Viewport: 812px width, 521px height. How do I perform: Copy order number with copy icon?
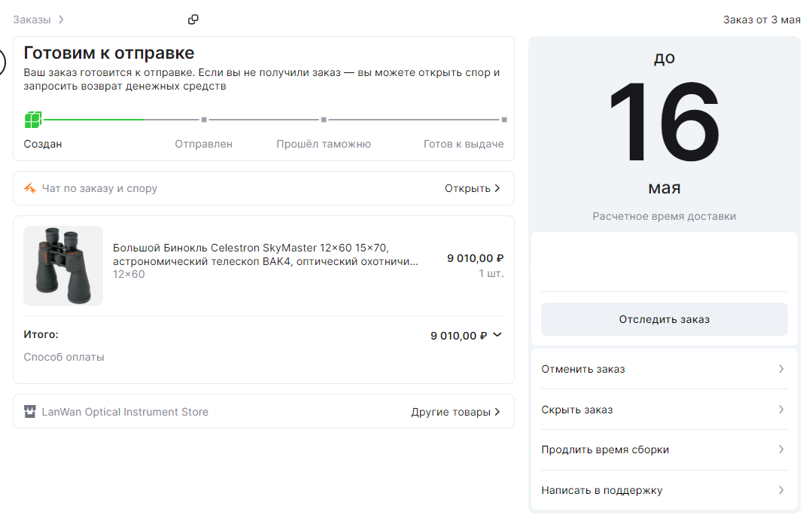[193, 20]
